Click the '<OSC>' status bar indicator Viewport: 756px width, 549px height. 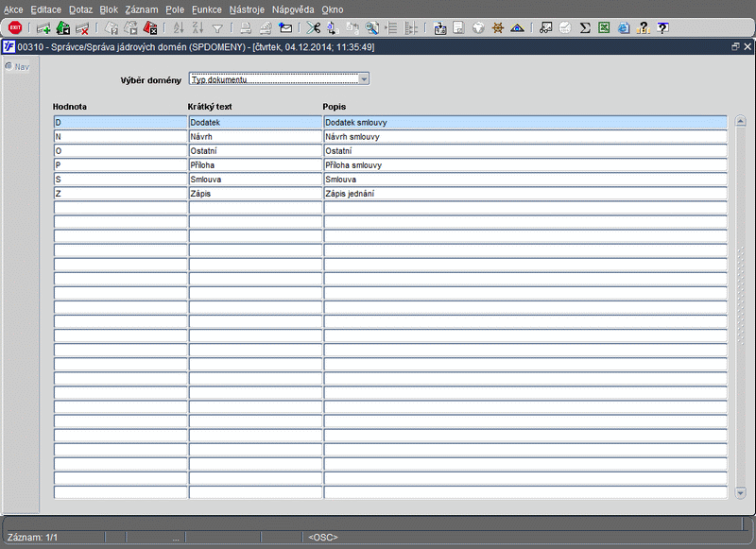pyautogui.click(x=323, y=537)
